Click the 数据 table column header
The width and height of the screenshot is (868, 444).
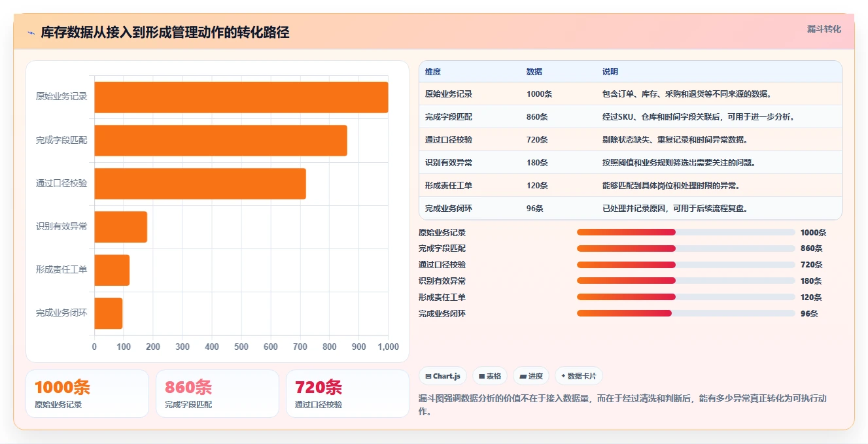[534, 72]
